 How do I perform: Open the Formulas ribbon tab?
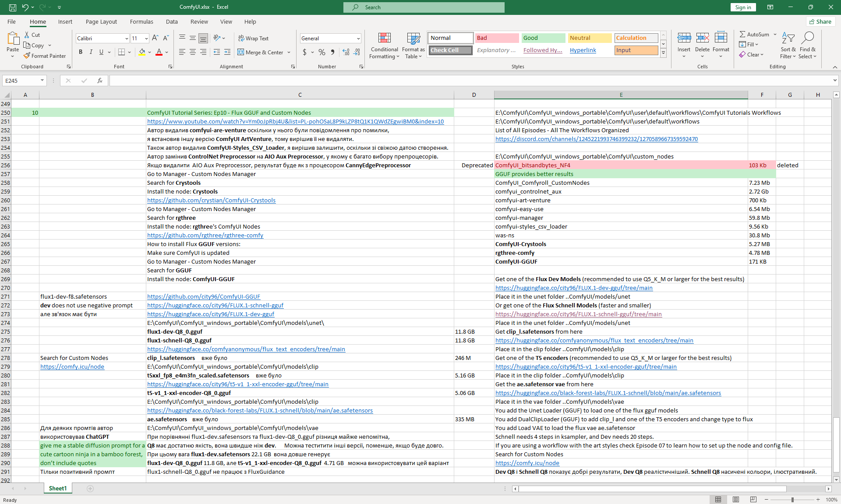[x=141, y=21]
